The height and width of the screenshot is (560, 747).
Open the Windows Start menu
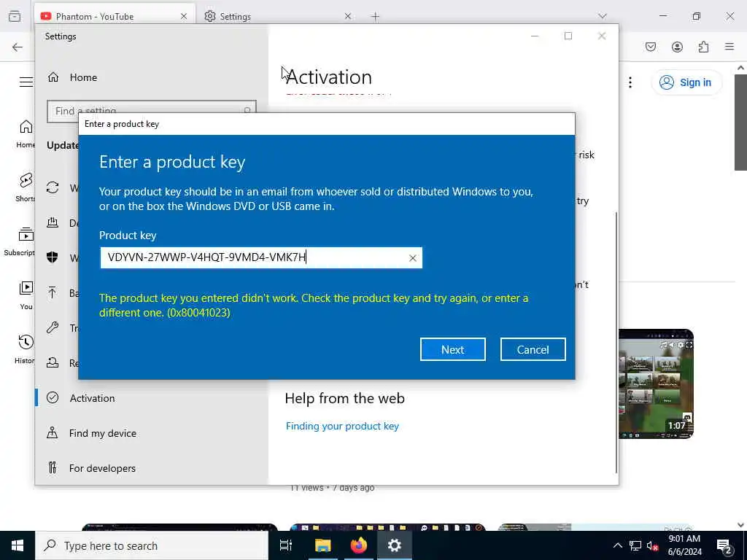tap(18, 545)
